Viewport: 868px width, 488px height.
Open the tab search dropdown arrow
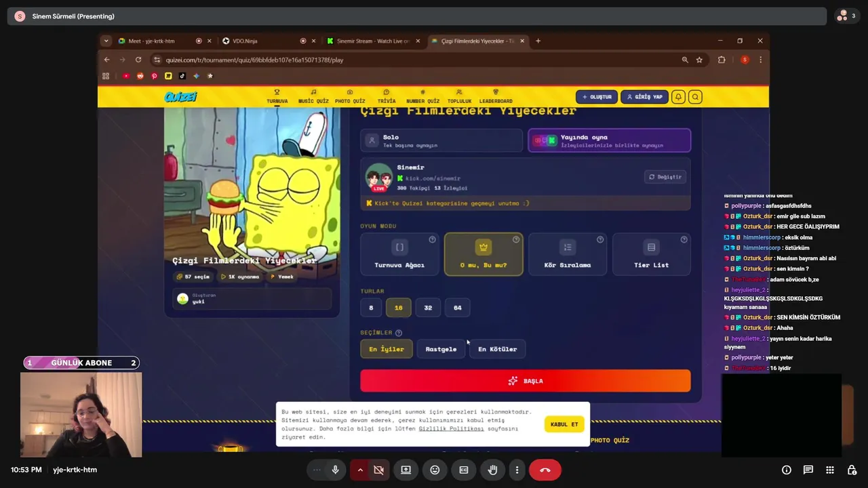pos(106,41)
